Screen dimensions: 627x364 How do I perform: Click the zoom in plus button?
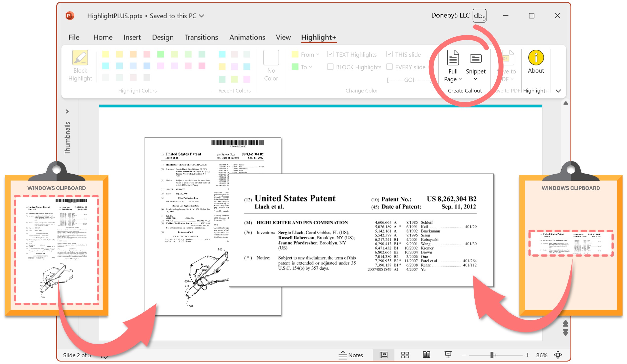coord(527,355)
